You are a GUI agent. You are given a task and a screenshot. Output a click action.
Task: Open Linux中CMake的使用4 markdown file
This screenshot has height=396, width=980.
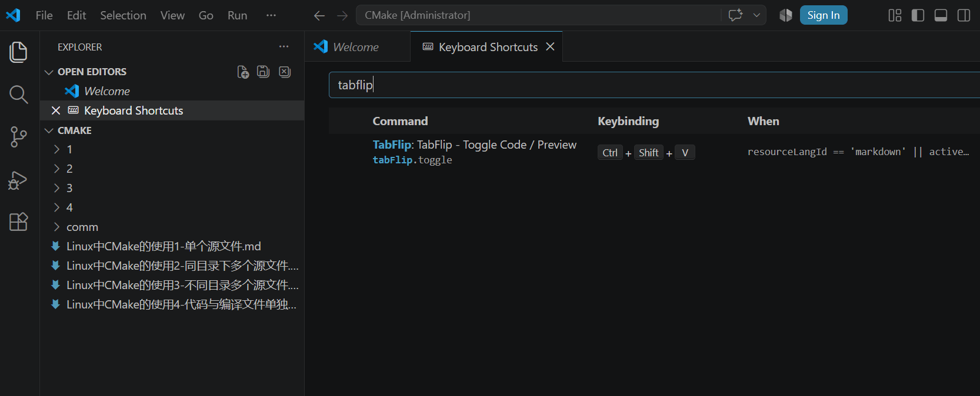point(172,304)
